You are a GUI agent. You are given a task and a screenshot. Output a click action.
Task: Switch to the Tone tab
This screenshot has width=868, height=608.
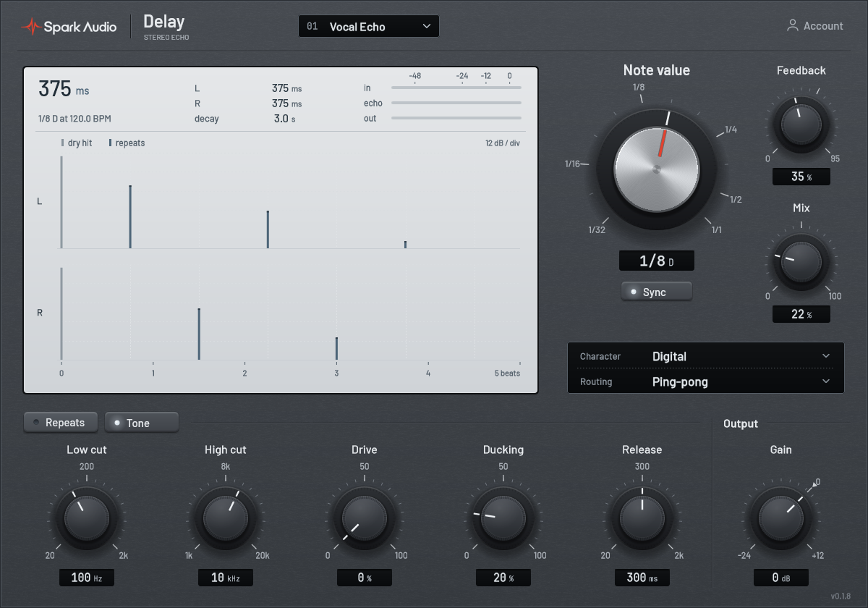coord(142,423)
